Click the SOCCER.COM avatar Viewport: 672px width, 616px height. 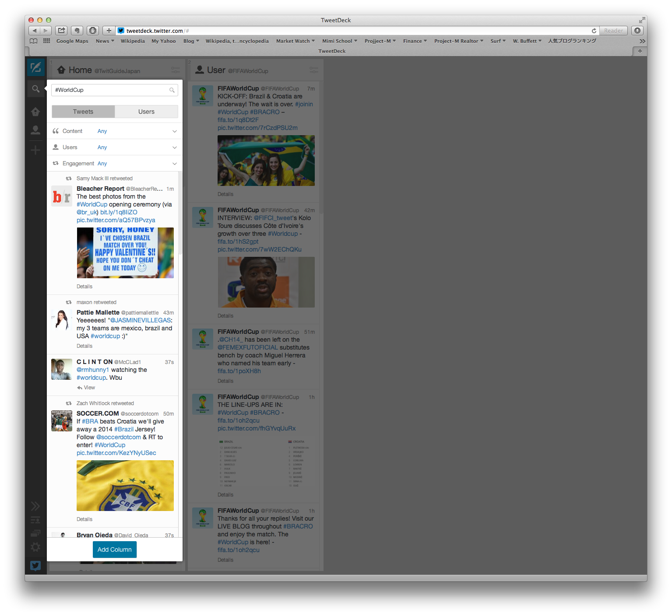tap(62, 421)
